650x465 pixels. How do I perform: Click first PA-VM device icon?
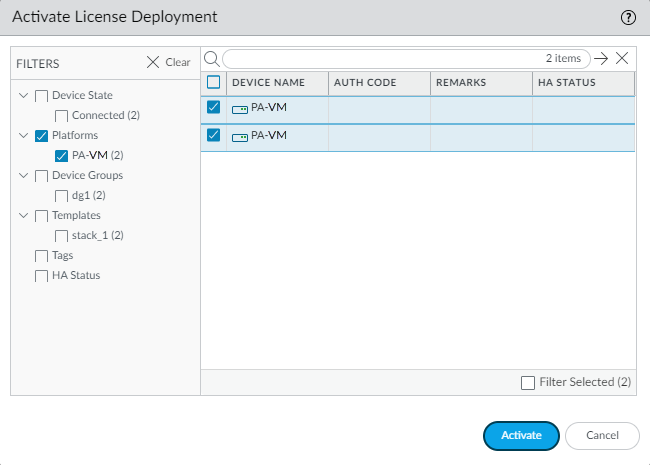[x=239, y=108]
